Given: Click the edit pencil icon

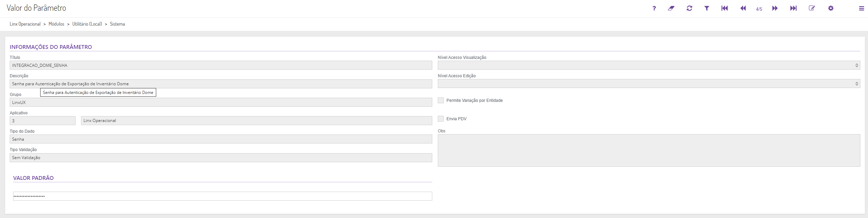Looking at the screenshot, I should (812, 8).
